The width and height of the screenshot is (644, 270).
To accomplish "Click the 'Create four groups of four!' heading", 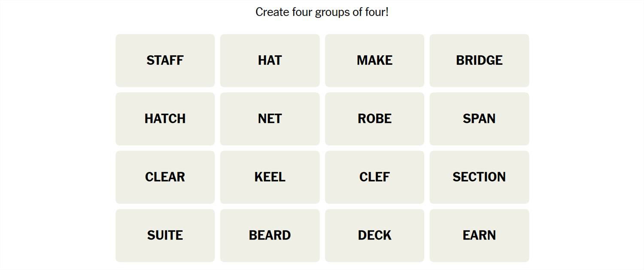I will click(x=322, y=12).
